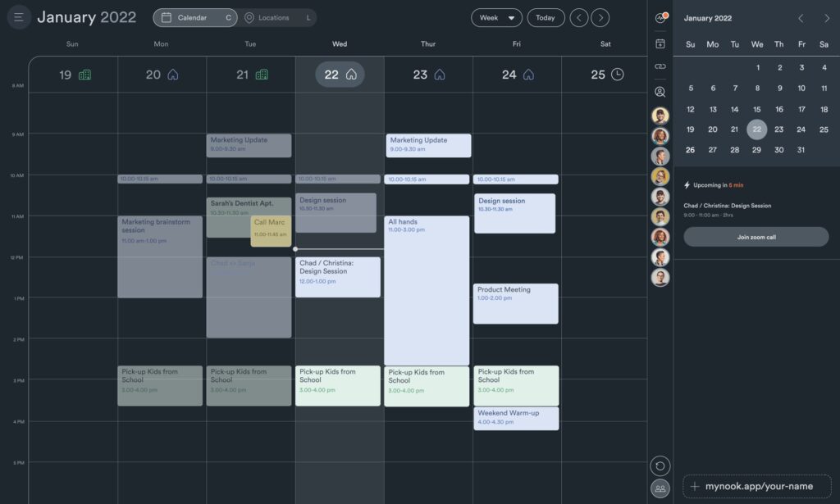Toggle the topmost teammate avatar in the sidebar

pos(660,115)
